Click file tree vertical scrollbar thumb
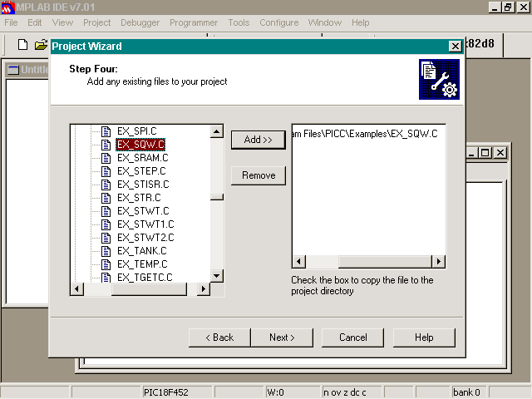532x399 pixels. click(x=217, y=197)
